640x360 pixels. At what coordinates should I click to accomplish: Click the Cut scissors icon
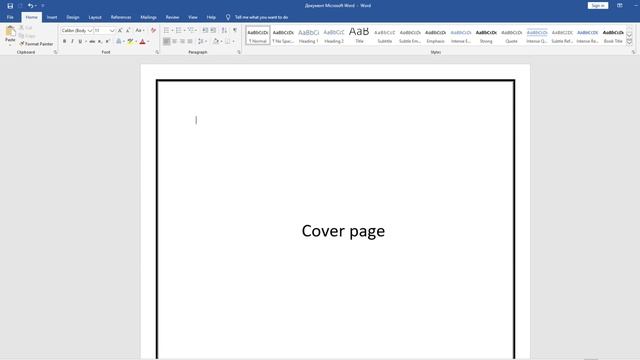(22, 28)
